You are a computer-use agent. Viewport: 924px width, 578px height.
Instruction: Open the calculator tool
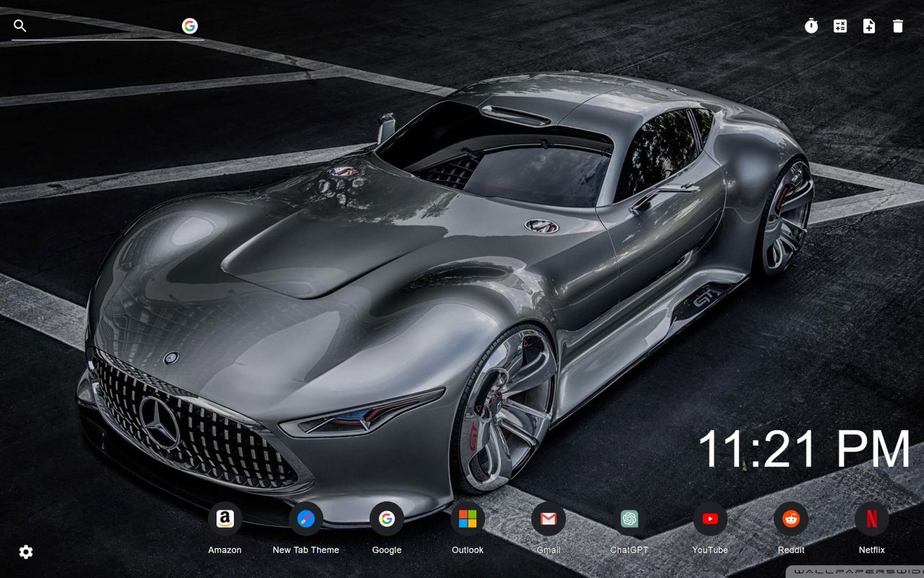(840, 26)
